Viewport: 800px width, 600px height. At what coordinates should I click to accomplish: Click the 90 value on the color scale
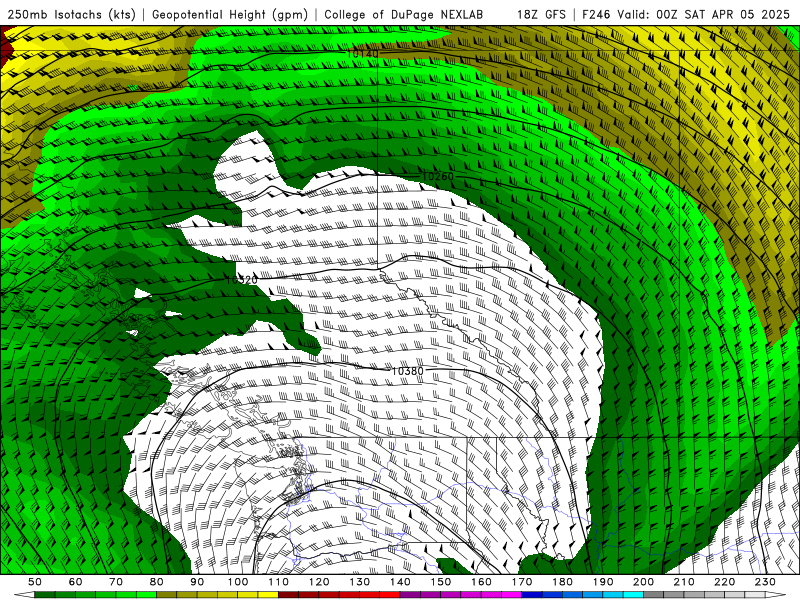click(197, 582)
